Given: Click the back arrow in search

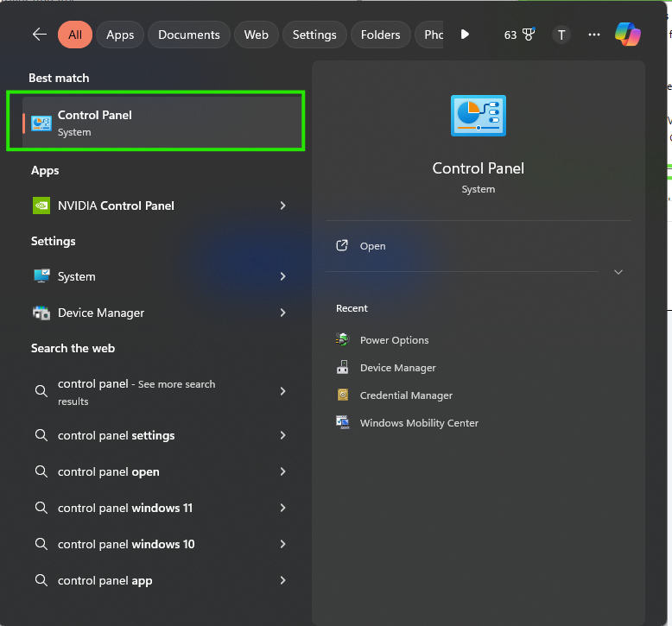Looking at the screenshot, I should (x=40, y=35).
